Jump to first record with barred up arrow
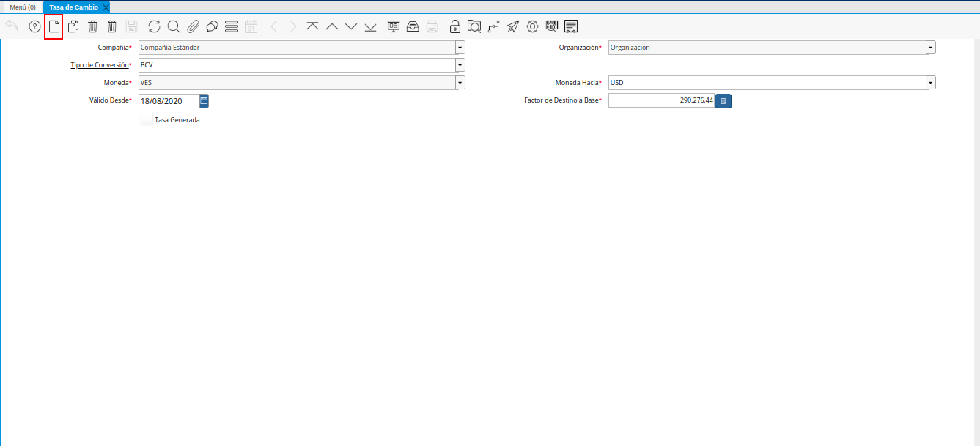 tap(313, 27)
